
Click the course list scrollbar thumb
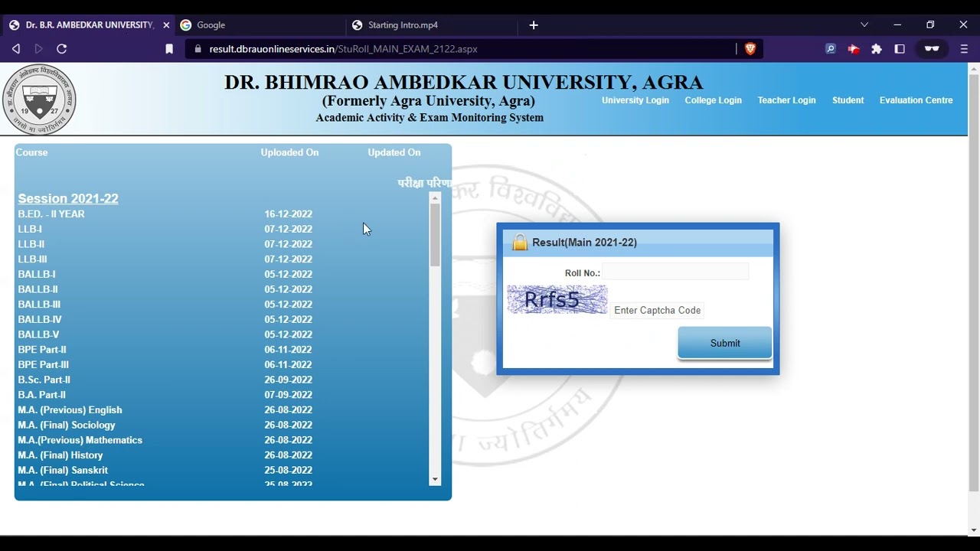435,236
